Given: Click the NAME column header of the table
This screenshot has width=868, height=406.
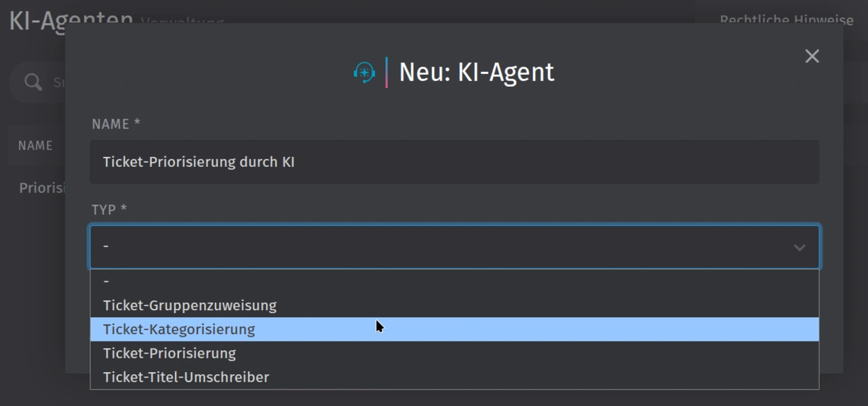Looking at the screenshot, I should [x=35, y=145].
